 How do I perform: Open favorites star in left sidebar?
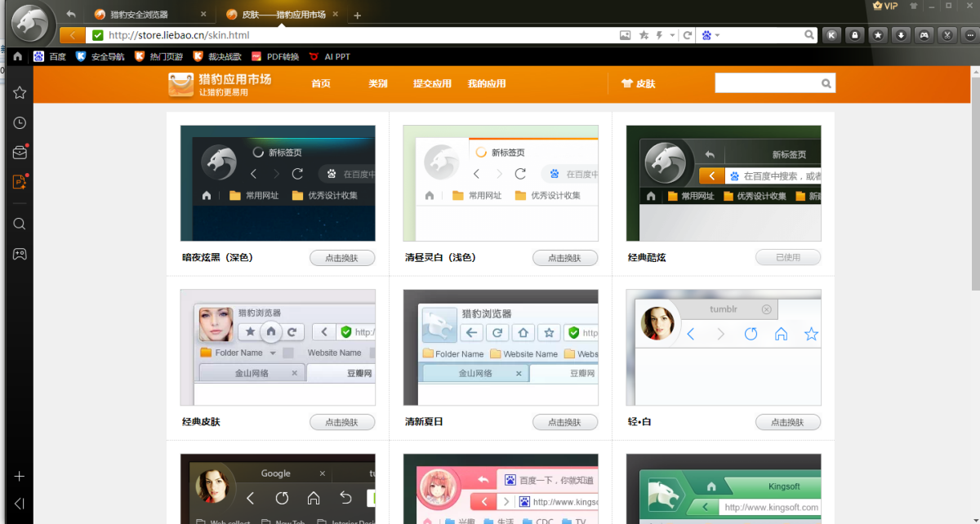click(x=20, y=93)
